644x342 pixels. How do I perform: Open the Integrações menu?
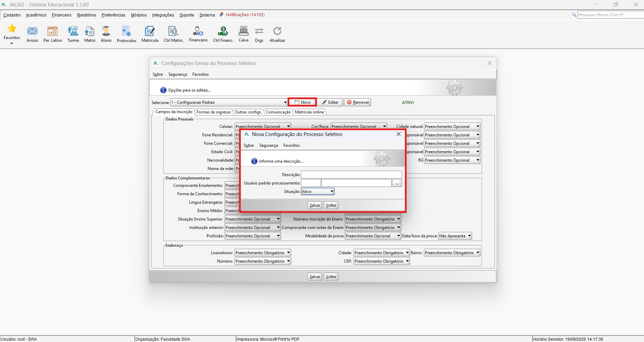[x=163, y=15]
